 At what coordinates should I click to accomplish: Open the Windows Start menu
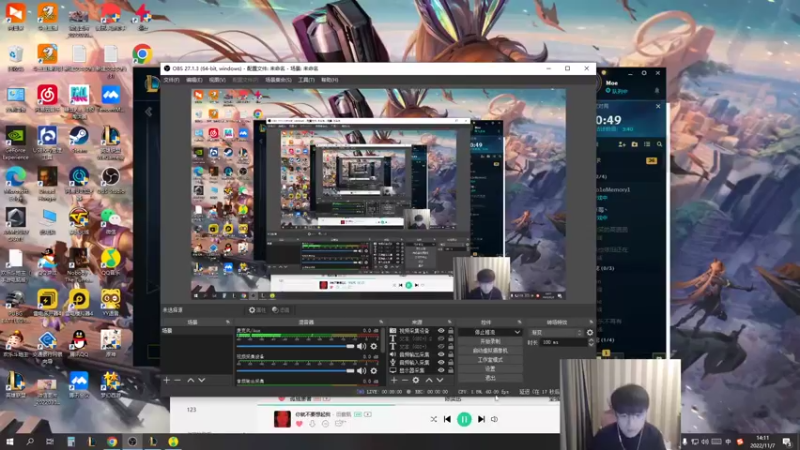[x=10, y=442]
